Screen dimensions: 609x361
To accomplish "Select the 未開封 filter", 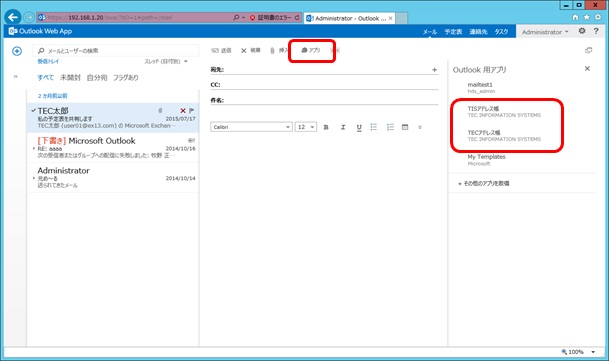I will tap(70, 78).
